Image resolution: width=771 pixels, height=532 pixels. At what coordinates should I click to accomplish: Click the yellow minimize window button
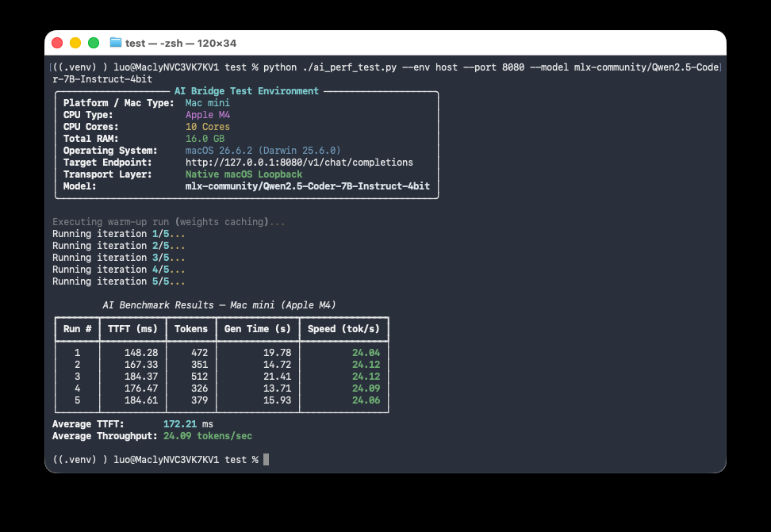pyautogui.click(x=75, y=44)
